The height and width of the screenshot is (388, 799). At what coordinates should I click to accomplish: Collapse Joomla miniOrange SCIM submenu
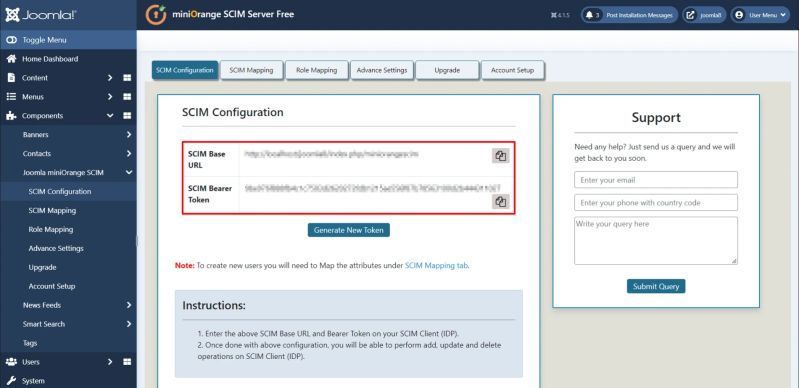[x=128, y=172]
